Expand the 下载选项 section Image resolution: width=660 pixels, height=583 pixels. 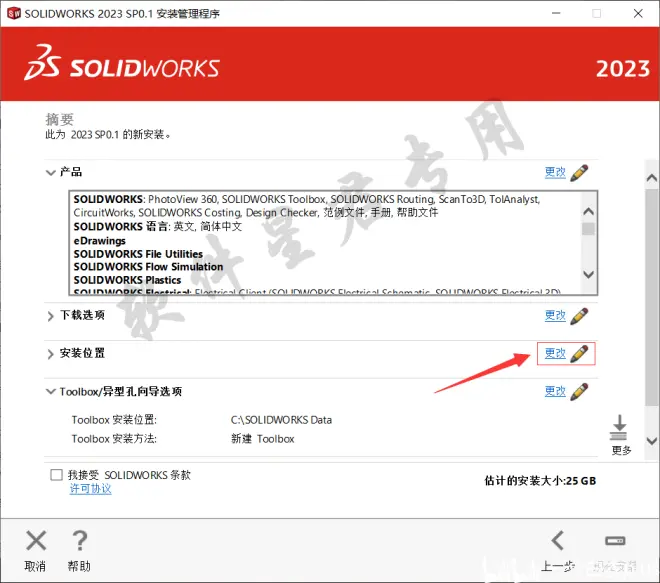point(51,316)
